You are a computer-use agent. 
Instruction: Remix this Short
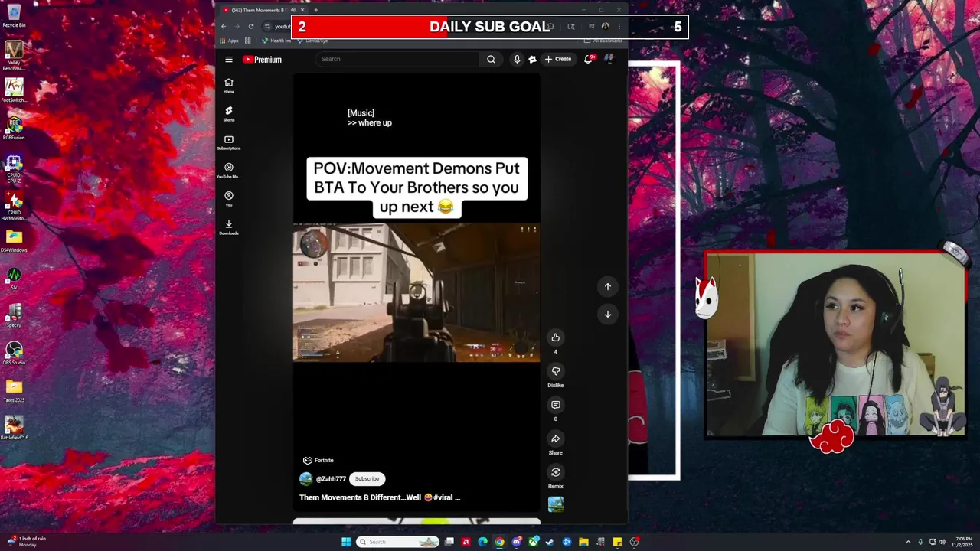point(556,472)
